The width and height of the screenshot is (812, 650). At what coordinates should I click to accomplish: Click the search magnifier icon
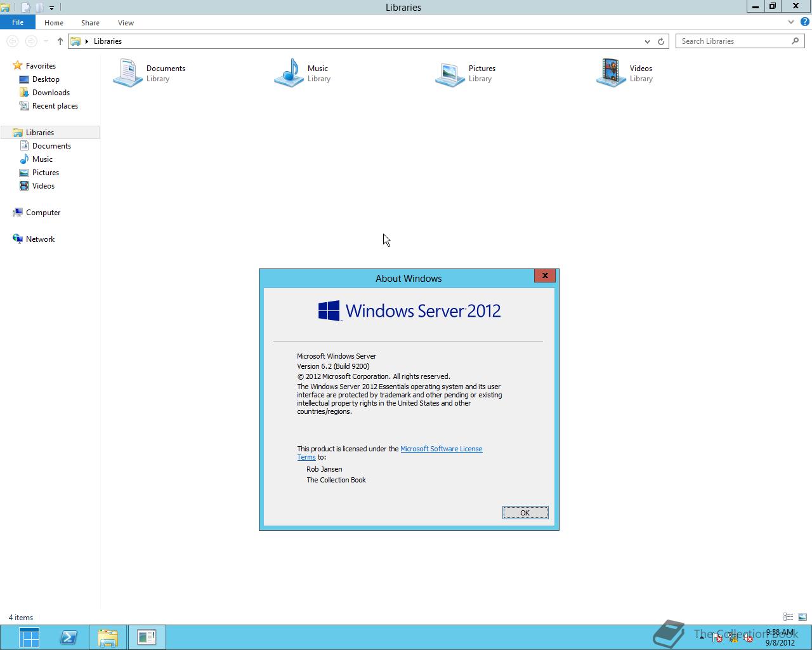[795, 41]
